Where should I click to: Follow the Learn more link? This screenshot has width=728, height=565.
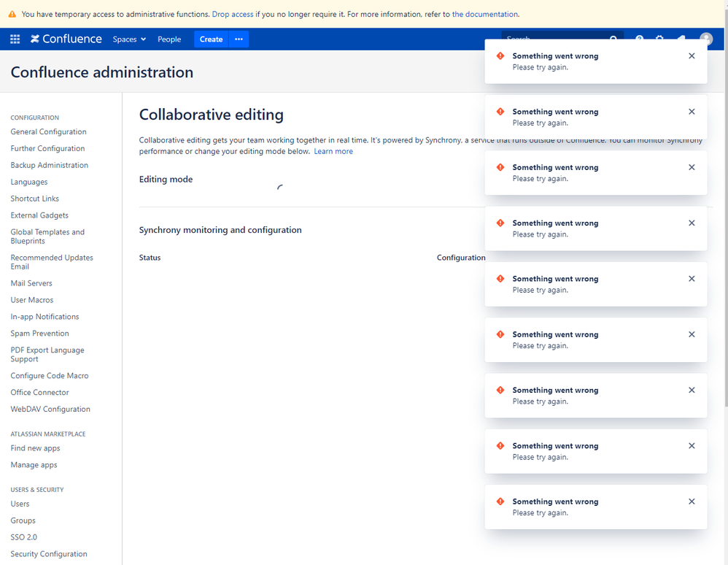(x=333, y=151)
